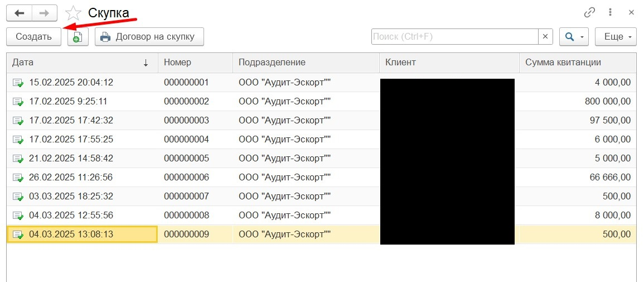644x282 pixels.
Task: Click amount 4 000,00
Action: (x=613, y=83)
